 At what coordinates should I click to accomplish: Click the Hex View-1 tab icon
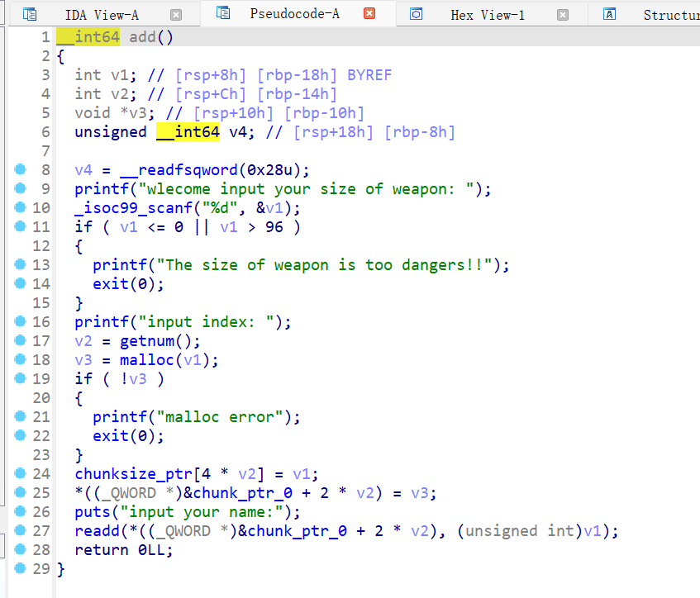[417, 14]
